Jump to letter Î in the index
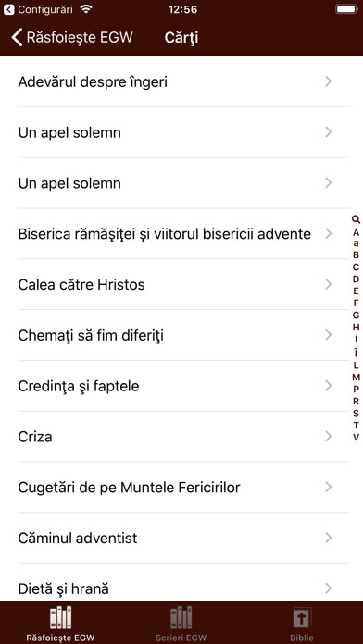363x644 pixels. tap(356, 352)
